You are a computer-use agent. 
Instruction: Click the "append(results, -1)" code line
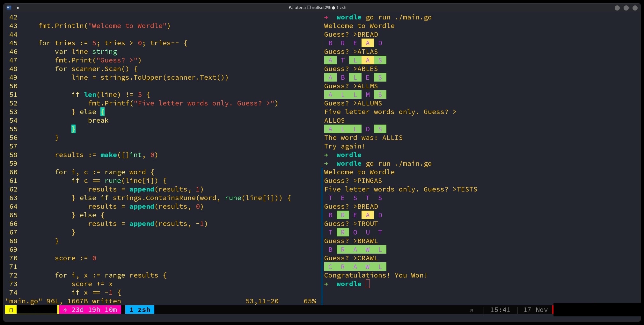point(148,224)
